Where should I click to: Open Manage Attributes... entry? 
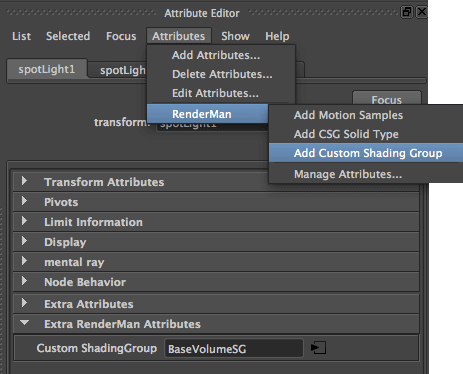366,174
